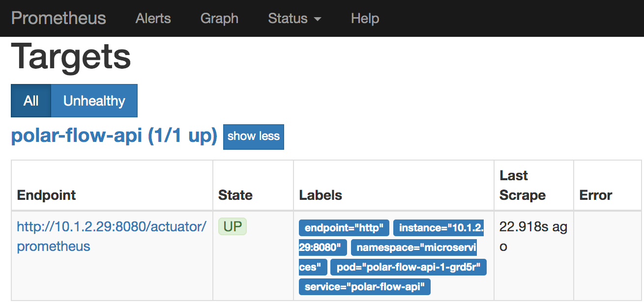Open the actuator/prometheus endpoint link
Viewport: 644px width, 302px height.
[112, 236]
